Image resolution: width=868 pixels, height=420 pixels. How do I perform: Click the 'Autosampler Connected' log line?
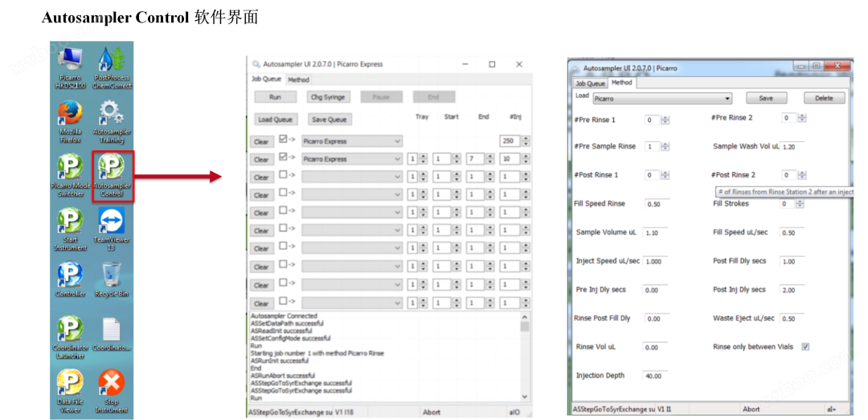pos(284,316)
